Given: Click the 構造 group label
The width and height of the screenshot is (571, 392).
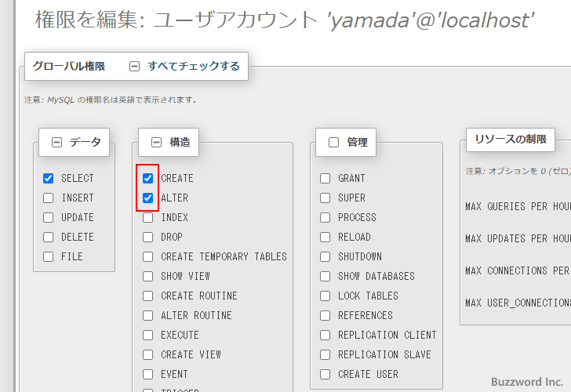Looking at the screenshot, I should [180, 142].
